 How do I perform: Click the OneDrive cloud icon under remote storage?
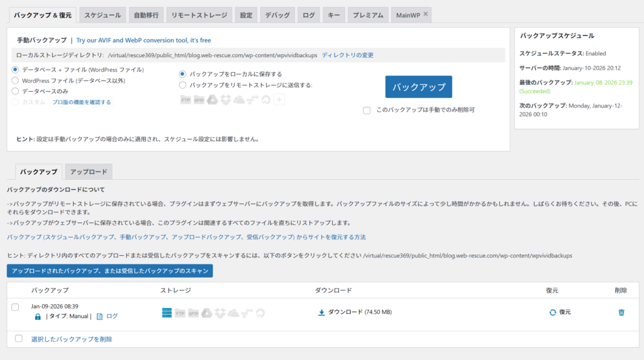click(239, 99)
